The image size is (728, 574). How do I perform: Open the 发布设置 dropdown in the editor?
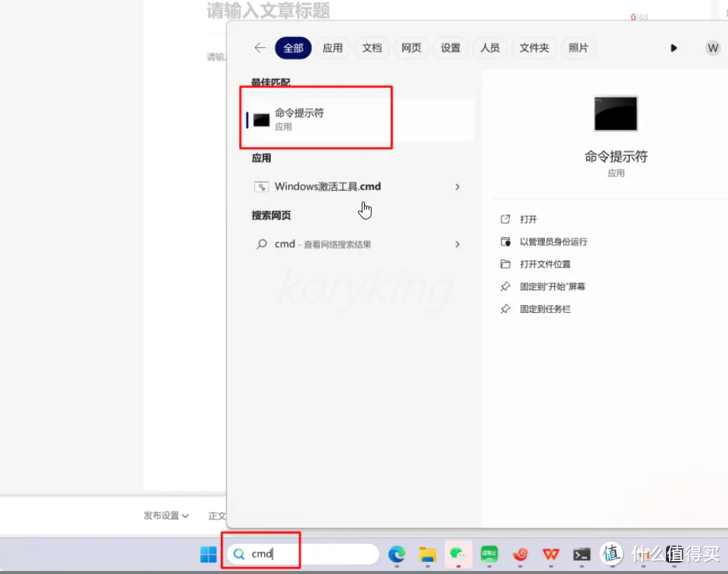pos(166,516)
